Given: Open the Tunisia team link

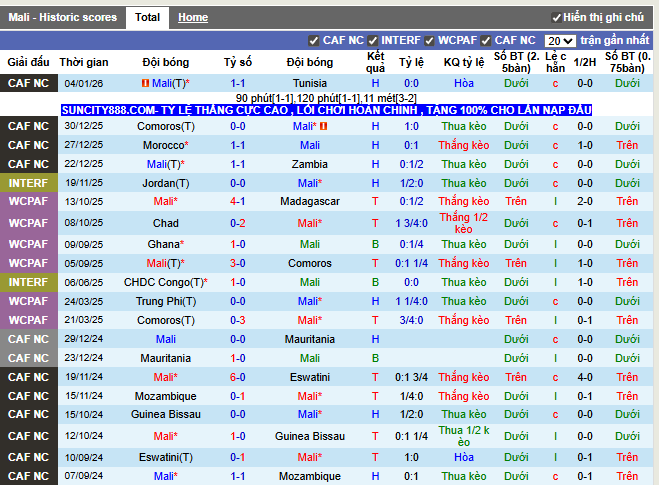Looking at the screenshot, I should click(x=310, y=83).
